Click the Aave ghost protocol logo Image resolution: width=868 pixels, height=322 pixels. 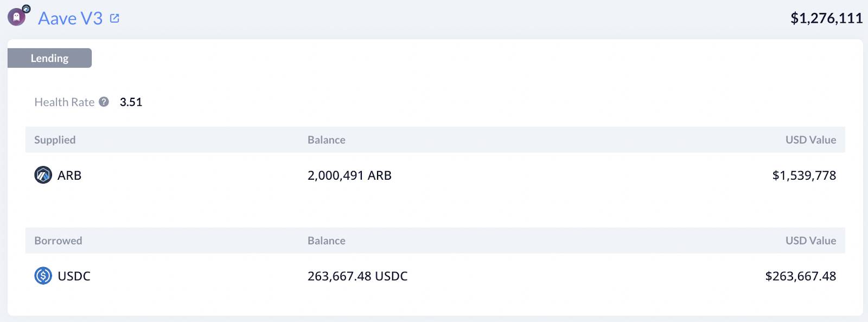tap(16, 17)
